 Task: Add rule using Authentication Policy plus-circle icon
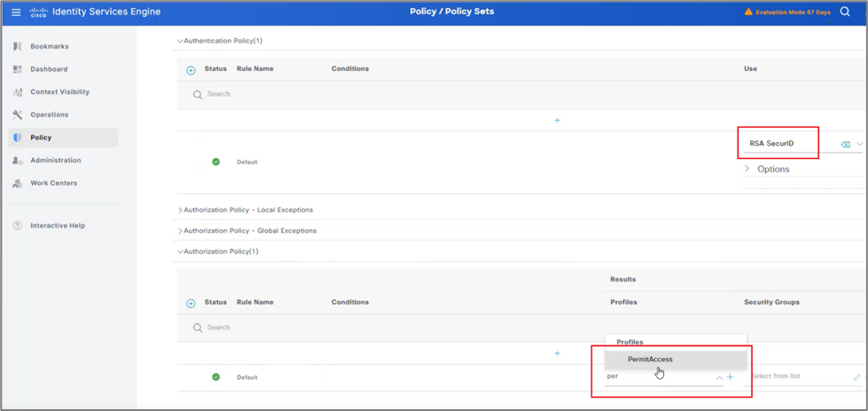pos(191,70)
